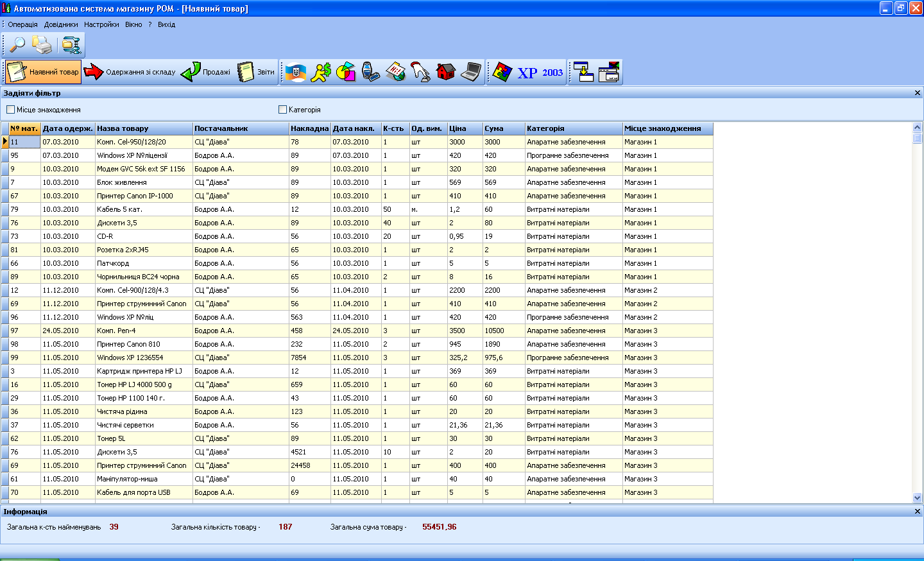Sort by Накладна column header

[x=310, y=128]
